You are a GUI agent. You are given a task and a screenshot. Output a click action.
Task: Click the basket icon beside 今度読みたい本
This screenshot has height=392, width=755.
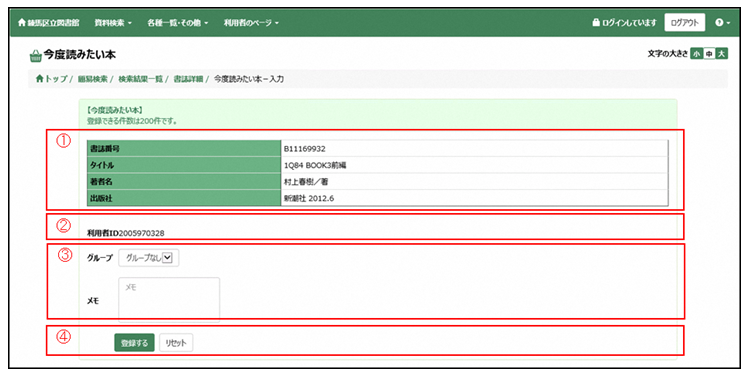tap(35, 56)
